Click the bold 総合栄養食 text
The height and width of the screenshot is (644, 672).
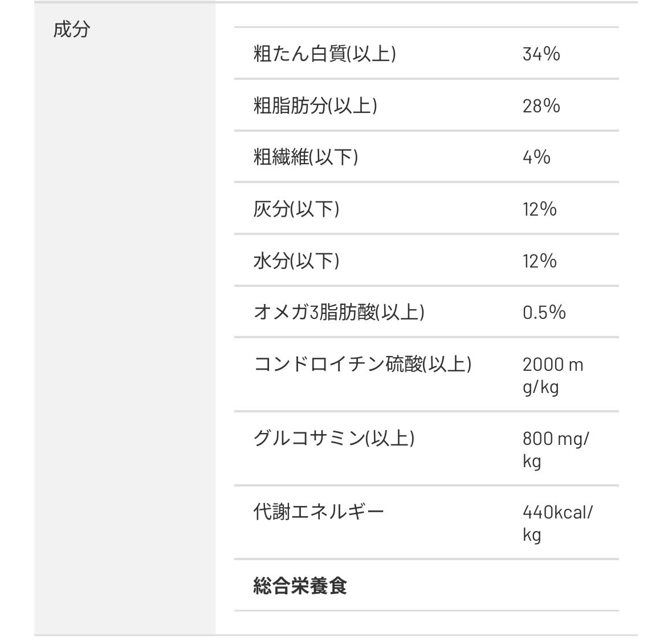[300, 586]
